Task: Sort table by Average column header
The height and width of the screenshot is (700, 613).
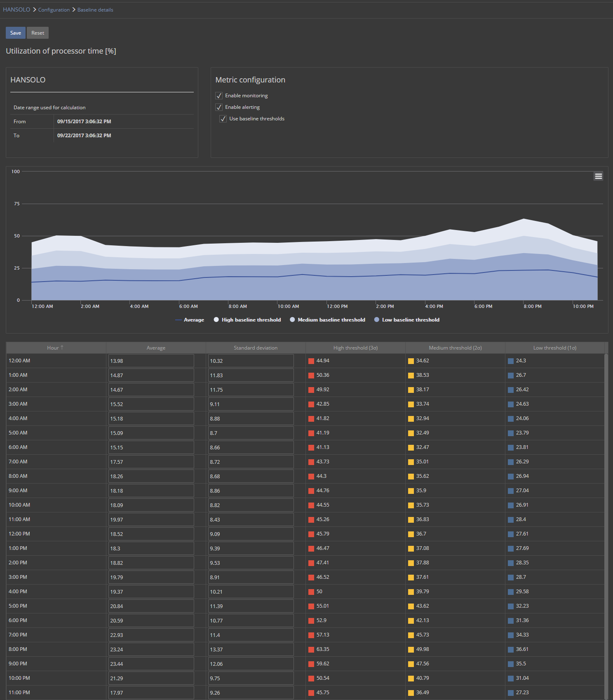Action: (x=156, y=348)
